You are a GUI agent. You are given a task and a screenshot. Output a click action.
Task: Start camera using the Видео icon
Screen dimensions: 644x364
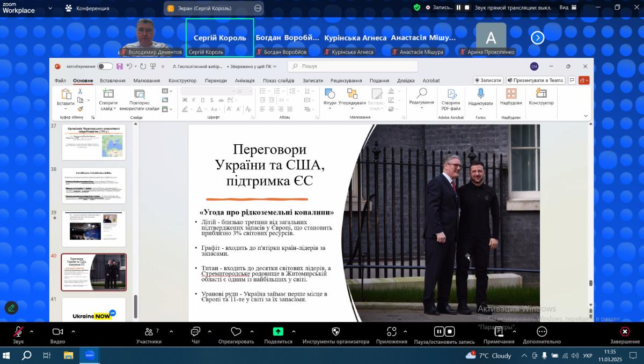click(x=57, y=332)
